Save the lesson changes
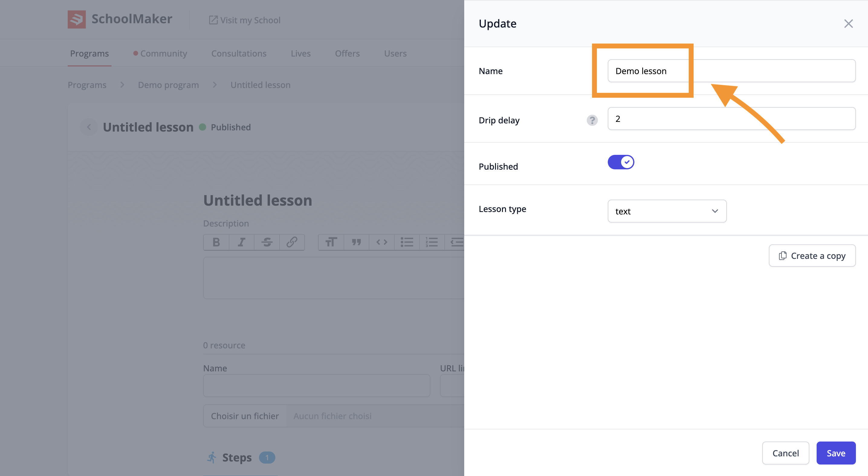 pos(836,453)
